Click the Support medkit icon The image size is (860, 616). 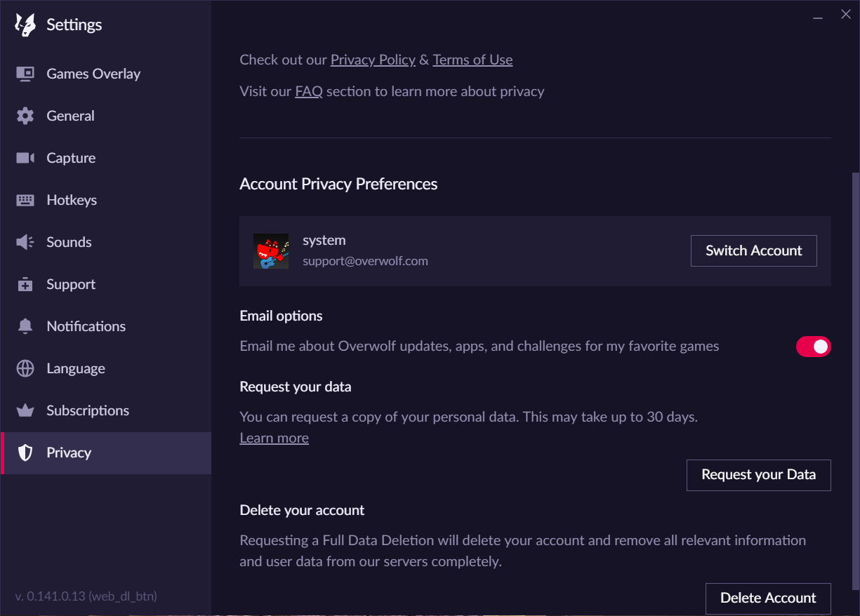tap(25, 283)
